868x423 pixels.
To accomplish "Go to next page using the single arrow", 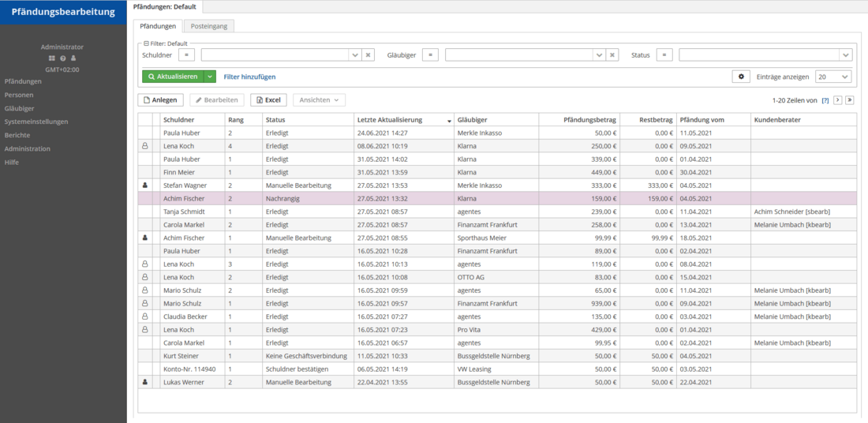I will tap(838, 100).
